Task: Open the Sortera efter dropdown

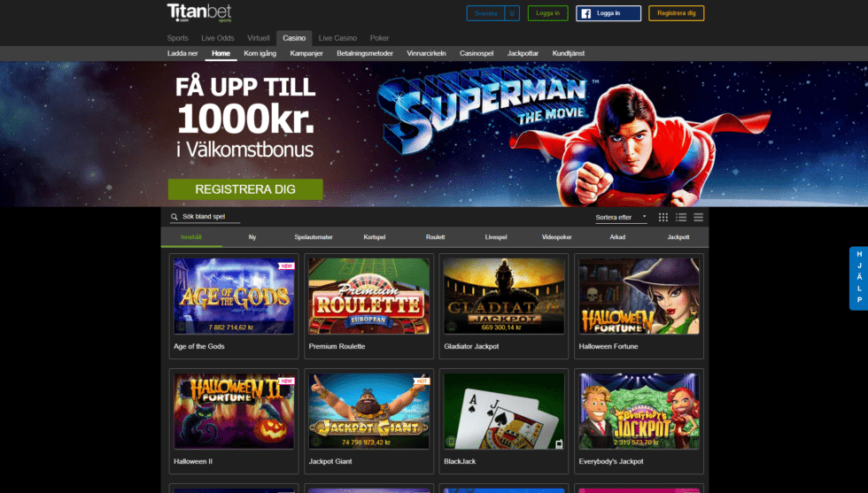Action: tap(621, 218)
